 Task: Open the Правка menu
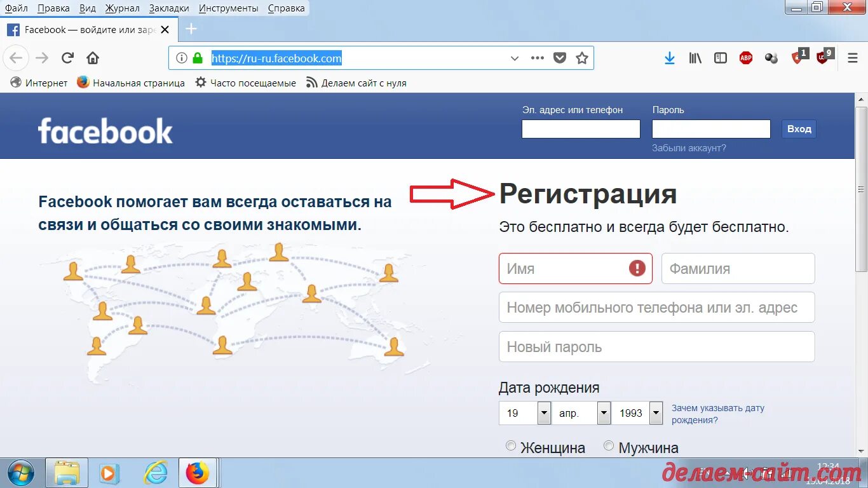point(53,8)
